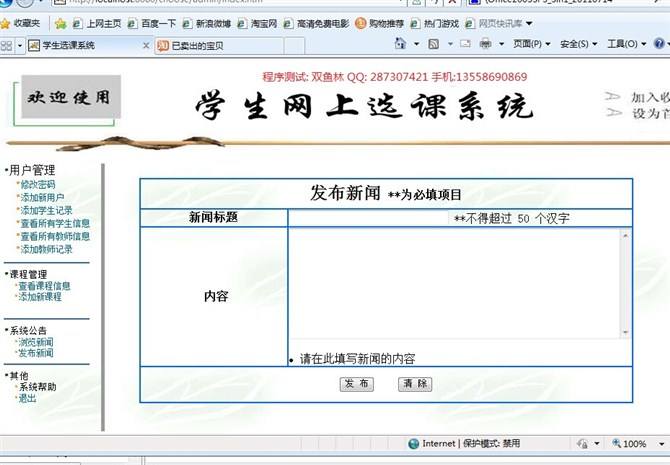Click the IE home icon in command bar
This screenshot has height=465, width=670.
[401, 44]
